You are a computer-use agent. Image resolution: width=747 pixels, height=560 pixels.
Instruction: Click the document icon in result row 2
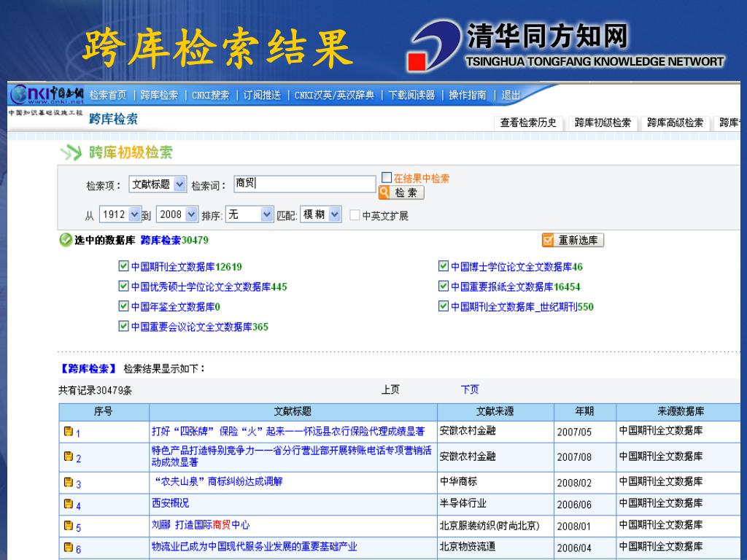pos(69,456)
